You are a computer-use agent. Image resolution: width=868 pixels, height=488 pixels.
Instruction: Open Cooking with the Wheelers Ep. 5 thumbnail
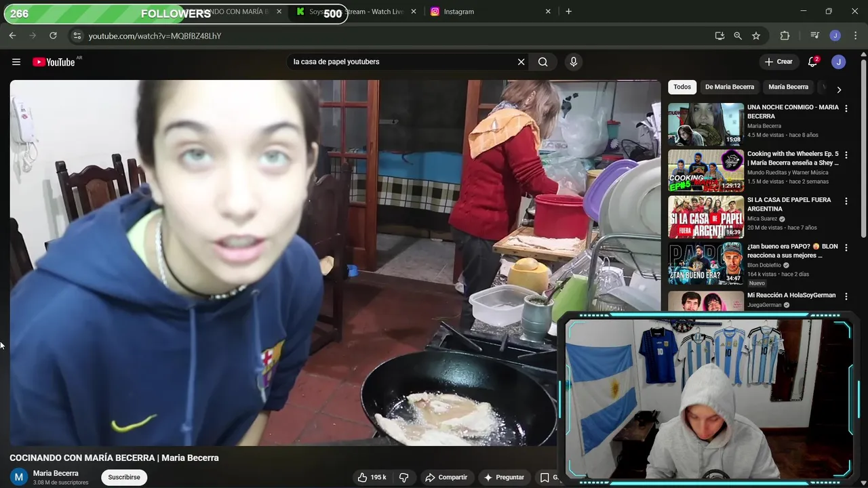tap(706, 171)
